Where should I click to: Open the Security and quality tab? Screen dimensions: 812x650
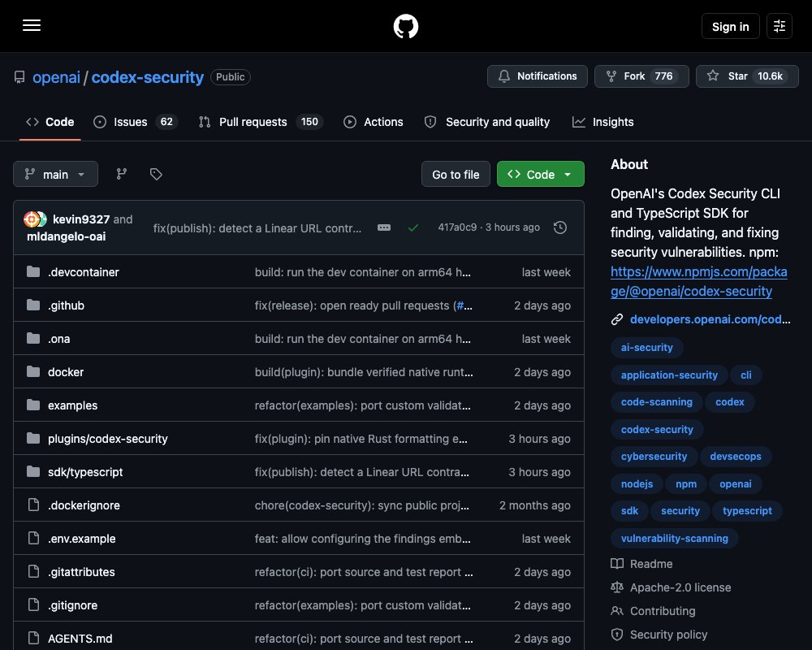(486, 122)
